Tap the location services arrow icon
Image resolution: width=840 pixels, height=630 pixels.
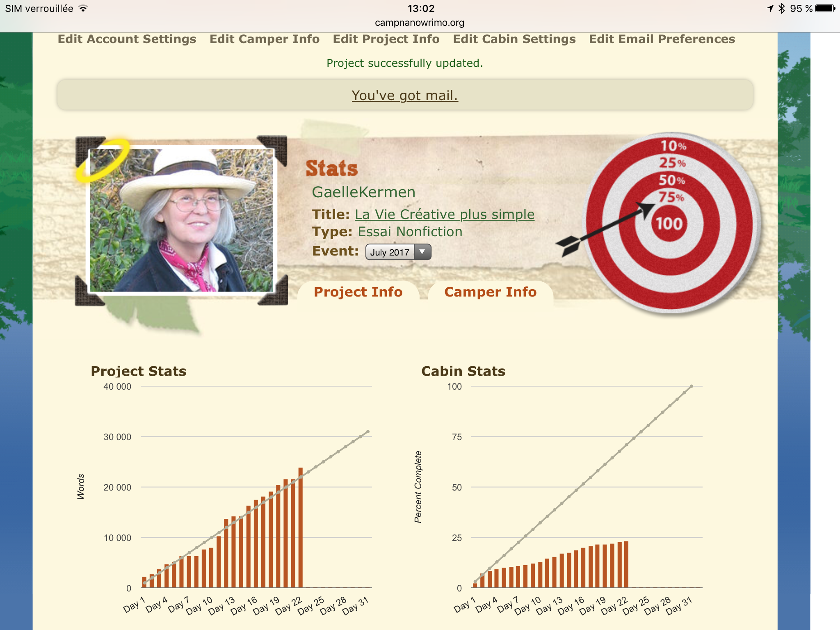pyautogui.click(x=770, y=9)
